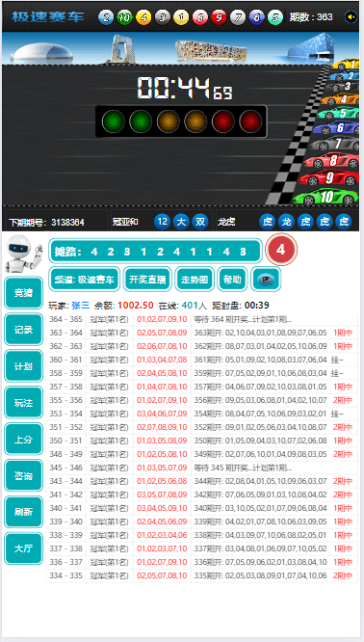The width and height of the screenshot is (364, 642).
Task: Go to 大厅 lobby button
Action: click(23, 548)
